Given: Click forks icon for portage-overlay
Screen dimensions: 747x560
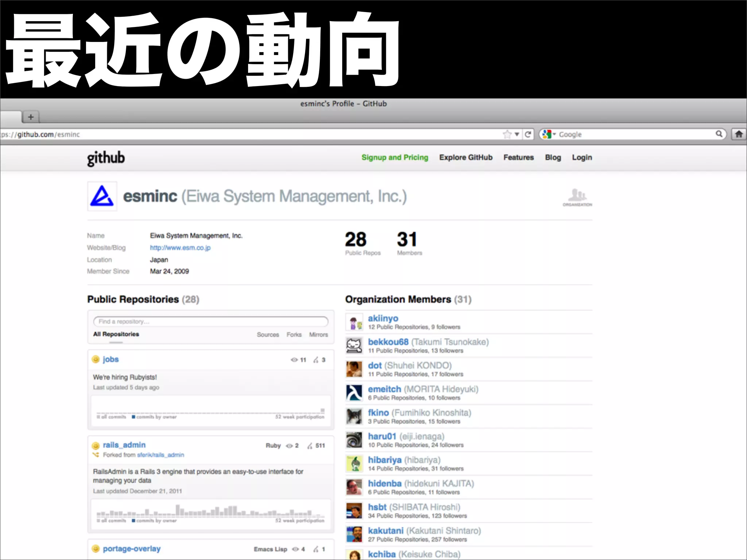Looking at the screenshot, I should click(316, 549).
